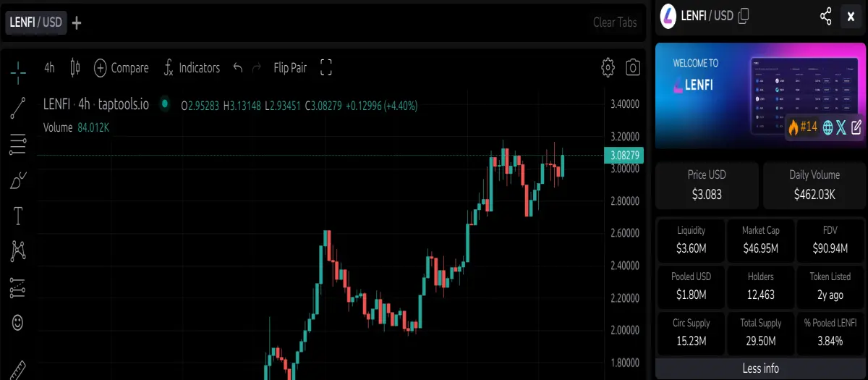The image size is (868, 380).
Task: Open the Fibonacci retracement tool
Action: pos(18,144)
